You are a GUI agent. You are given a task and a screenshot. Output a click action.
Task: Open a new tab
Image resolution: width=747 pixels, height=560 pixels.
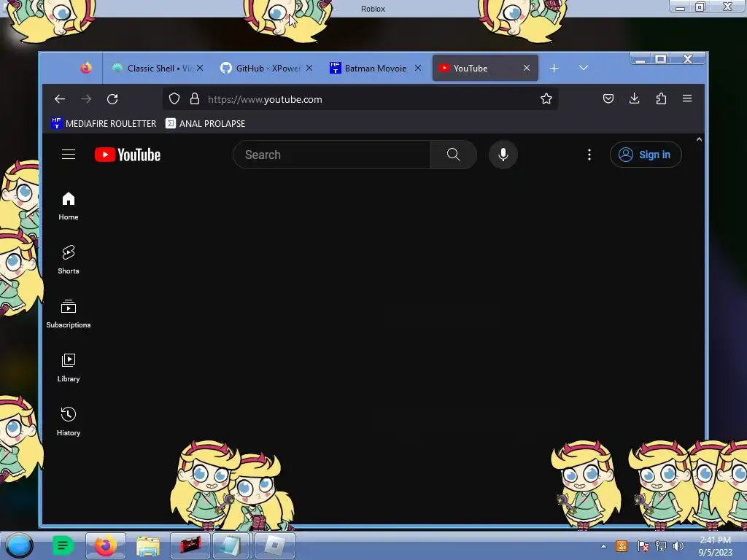point(554,69)
